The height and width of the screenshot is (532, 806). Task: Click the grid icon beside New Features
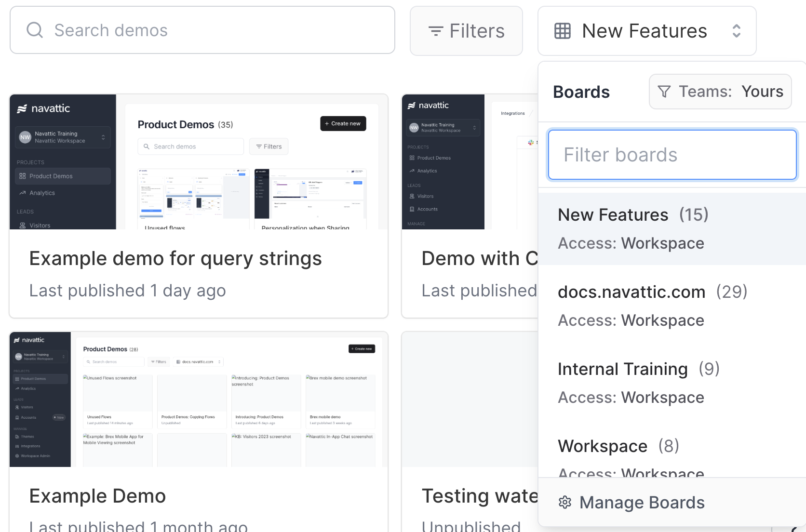[563, 31]
